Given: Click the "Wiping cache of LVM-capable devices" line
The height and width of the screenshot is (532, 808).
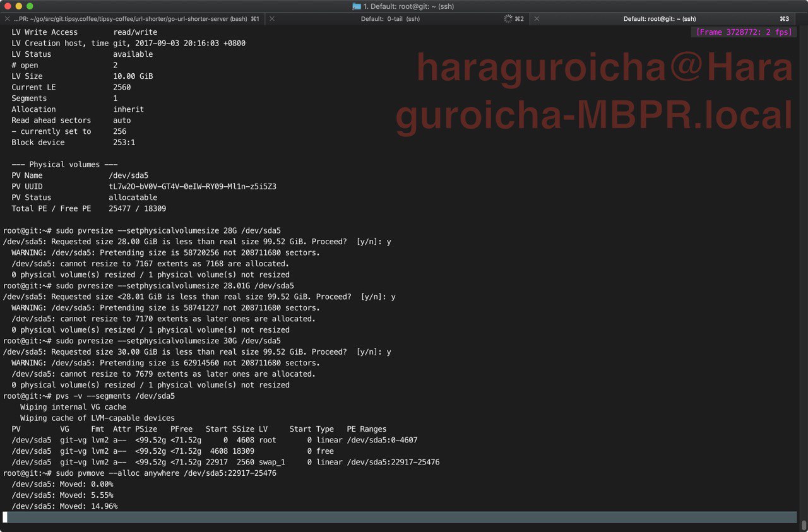Looking at the screenshot, I should click(98, 418).
